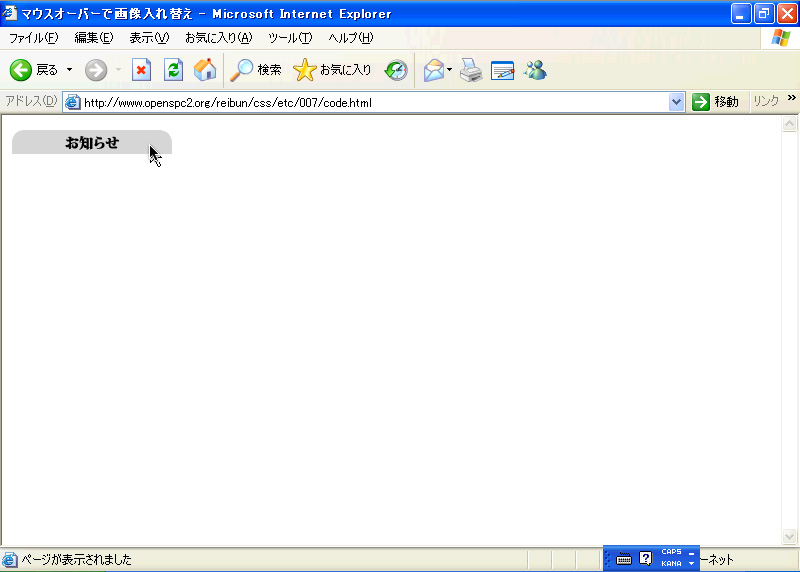800x572 pixels.
Task: Expand the links toolbar chevron
Action: [x=792, y=97]
